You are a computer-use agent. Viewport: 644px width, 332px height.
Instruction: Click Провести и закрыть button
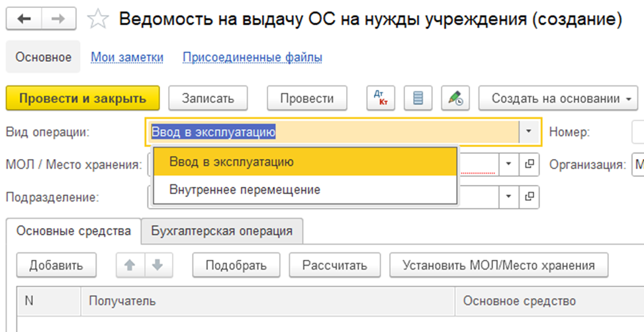click(83, 98)
